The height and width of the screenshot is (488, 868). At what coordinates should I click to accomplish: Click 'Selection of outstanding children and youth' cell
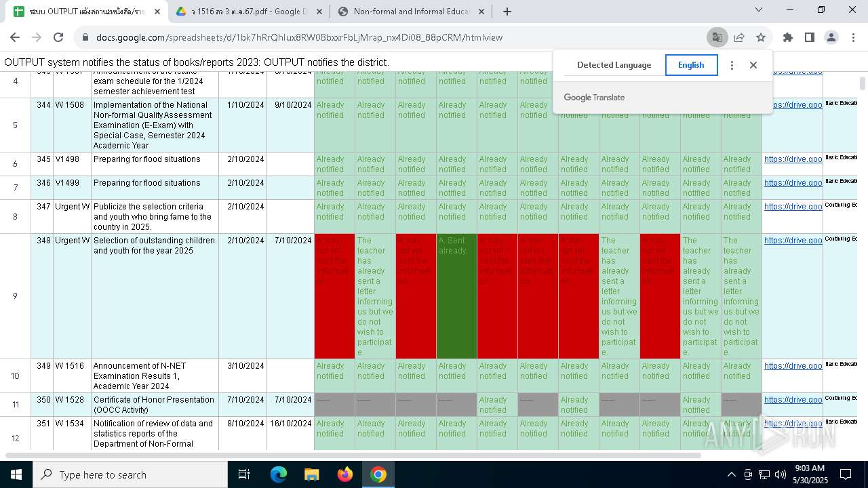[155, 296]
